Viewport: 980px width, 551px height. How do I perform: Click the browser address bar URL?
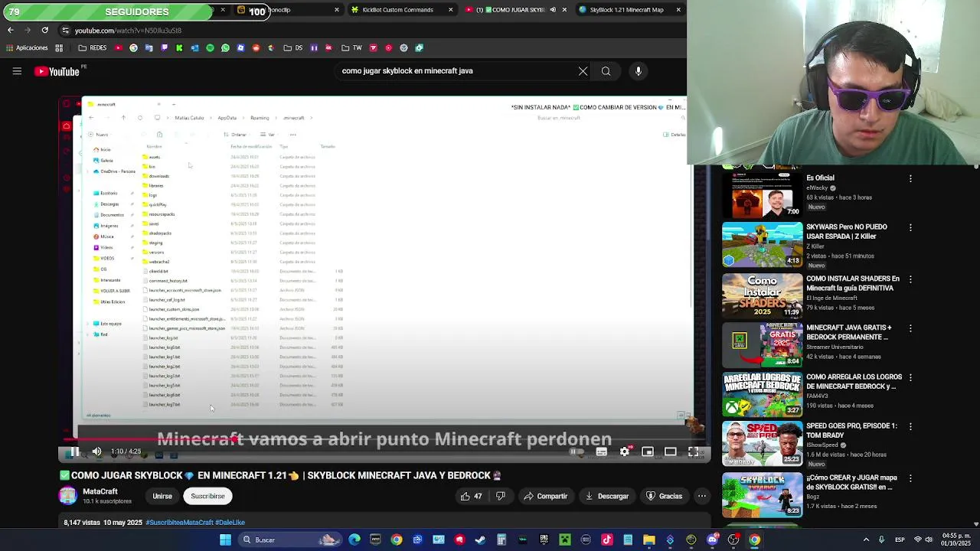128,31
